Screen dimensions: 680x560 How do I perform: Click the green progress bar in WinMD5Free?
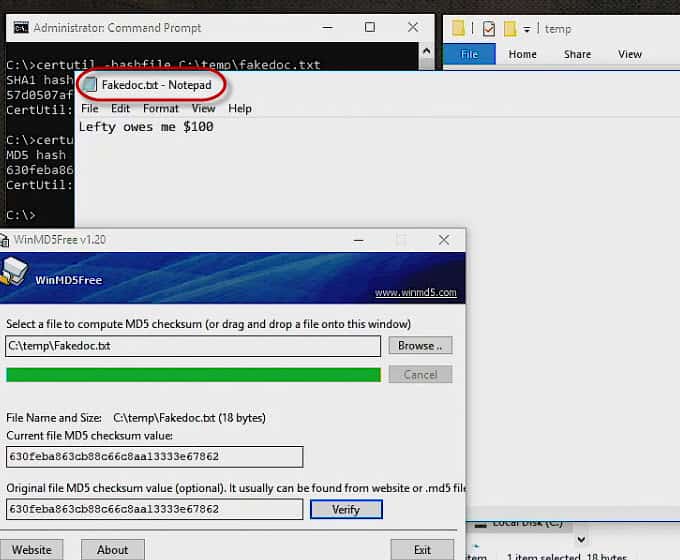[193, 375]
